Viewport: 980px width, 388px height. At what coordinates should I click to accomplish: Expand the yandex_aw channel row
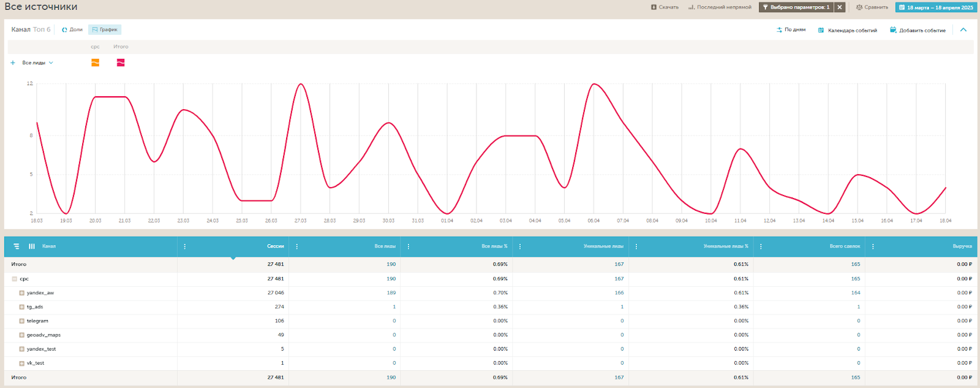[x=21, y=293]
